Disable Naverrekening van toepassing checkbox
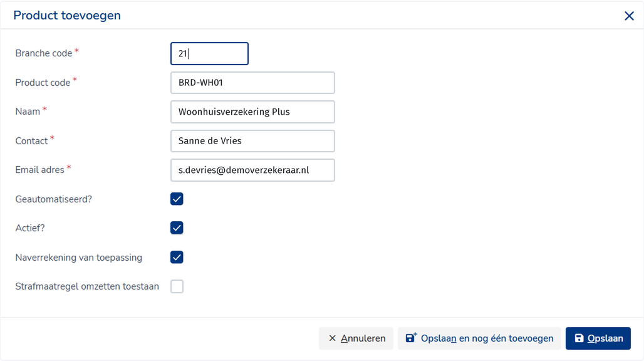This screenshot has height=361, width=644. [177, 258]
